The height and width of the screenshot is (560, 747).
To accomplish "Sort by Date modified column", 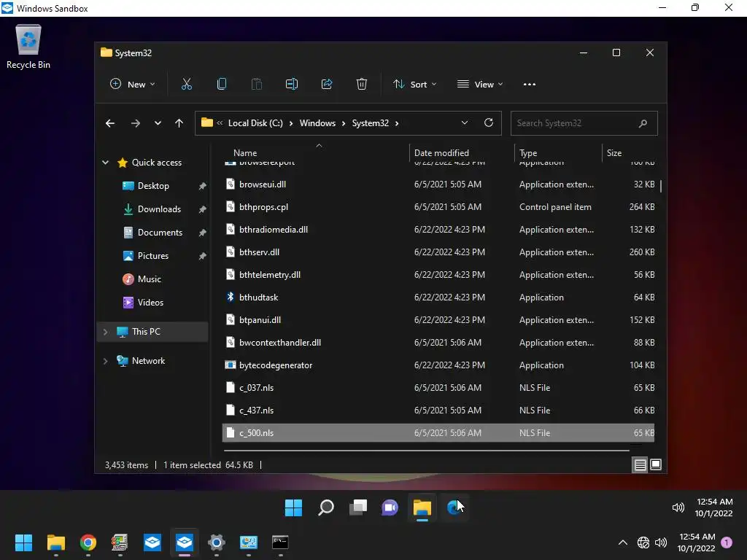I will point(441,153).
